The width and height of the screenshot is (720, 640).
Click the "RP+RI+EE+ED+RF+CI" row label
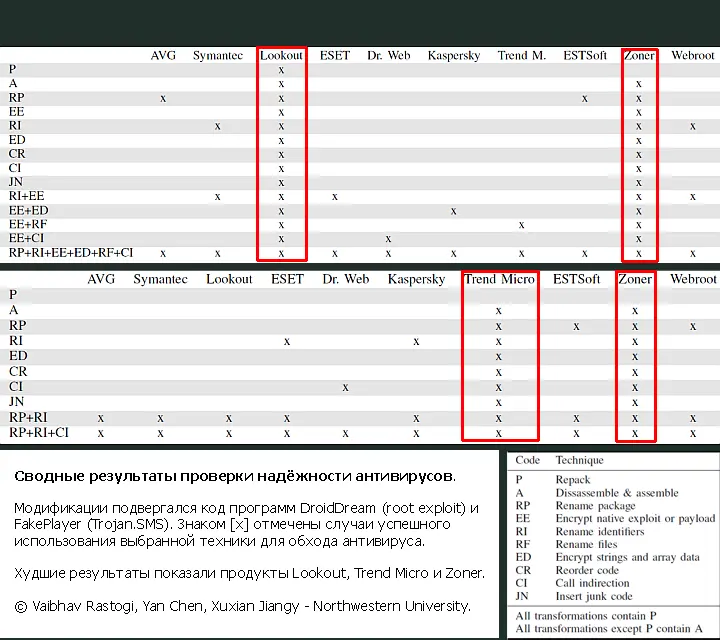pyautogui.click(x=71, y=253)
